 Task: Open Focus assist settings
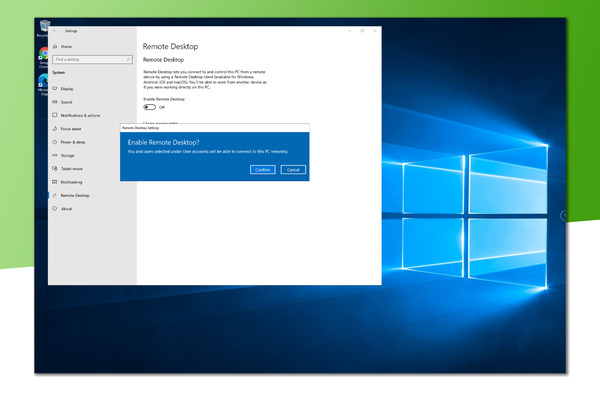click(x=72, y=129)
